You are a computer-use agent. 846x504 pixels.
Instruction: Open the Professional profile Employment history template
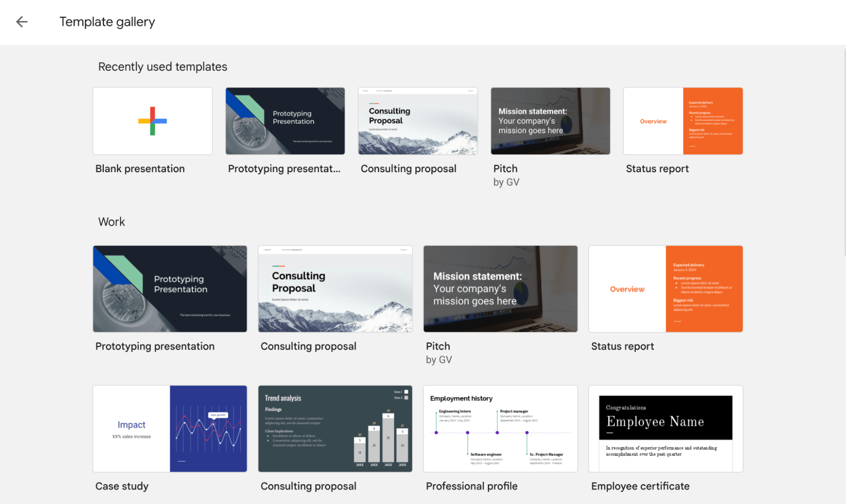pos(500,428)
